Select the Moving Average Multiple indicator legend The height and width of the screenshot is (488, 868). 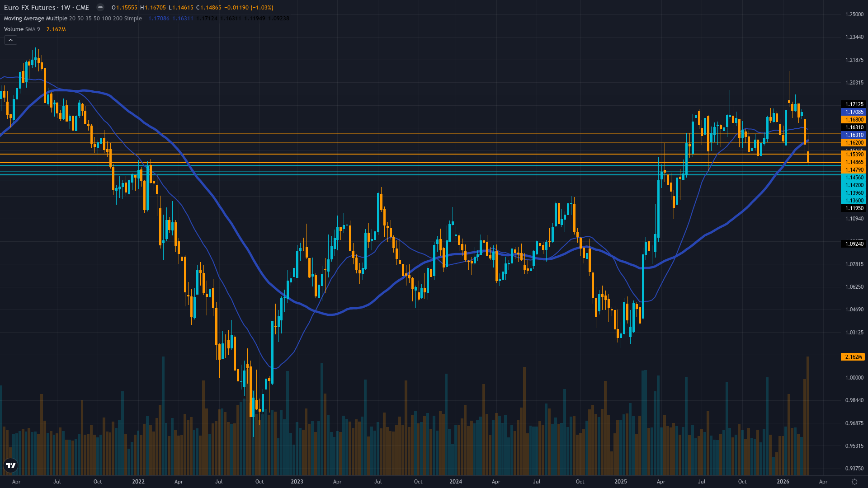tap(73, 19)
